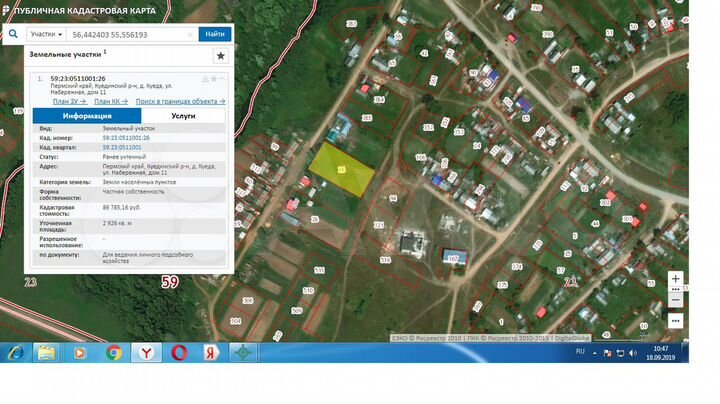The height and width of the screenshot is (404, 720).
Task: Zoom in the map with plus
Action: (677, 279)
